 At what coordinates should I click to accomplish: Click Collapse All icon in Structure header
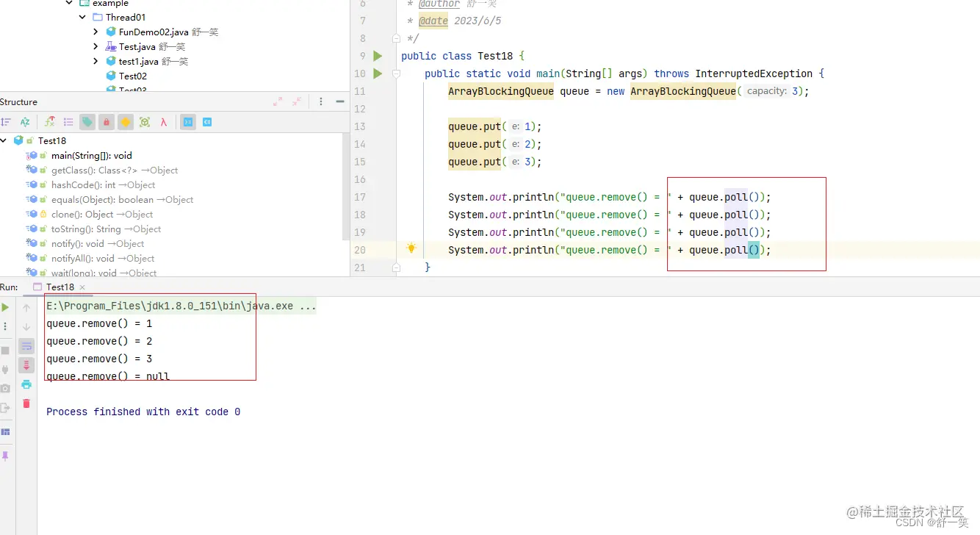[297, 102]
